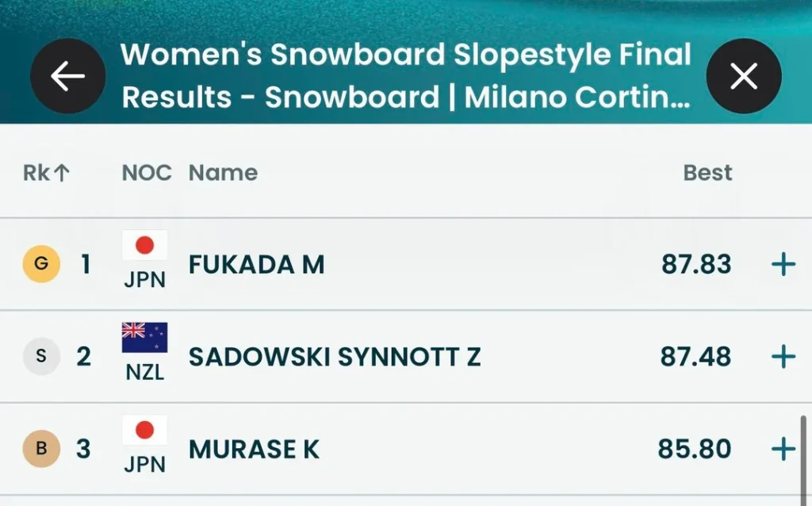The height and width of the screenshot is (506, 812).
Task: Click the Name column header
Action: tap(223, 173)
